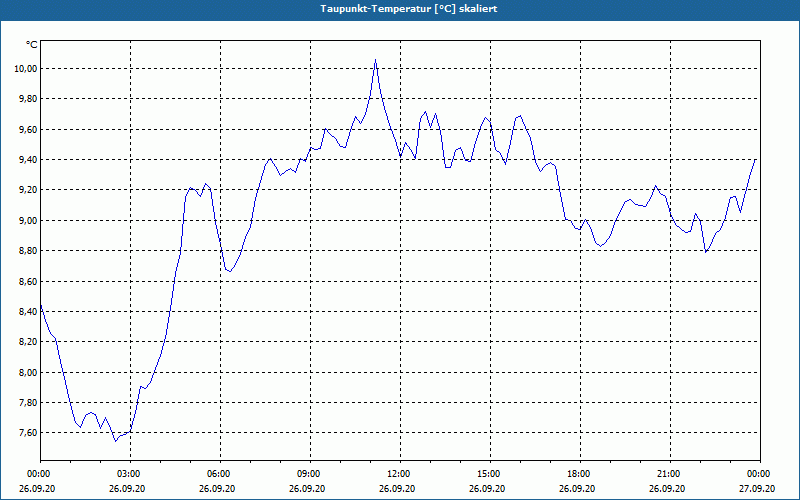
Task: Select the '8,20' y-axis label
Action: pyautogui.click(x=28, y=342)
